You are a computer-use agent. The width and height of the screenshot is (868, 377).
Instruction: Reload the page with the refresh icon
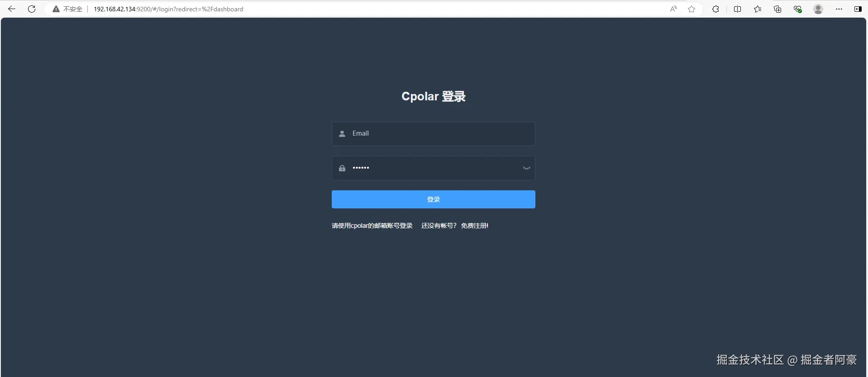(x=32, y=9)
